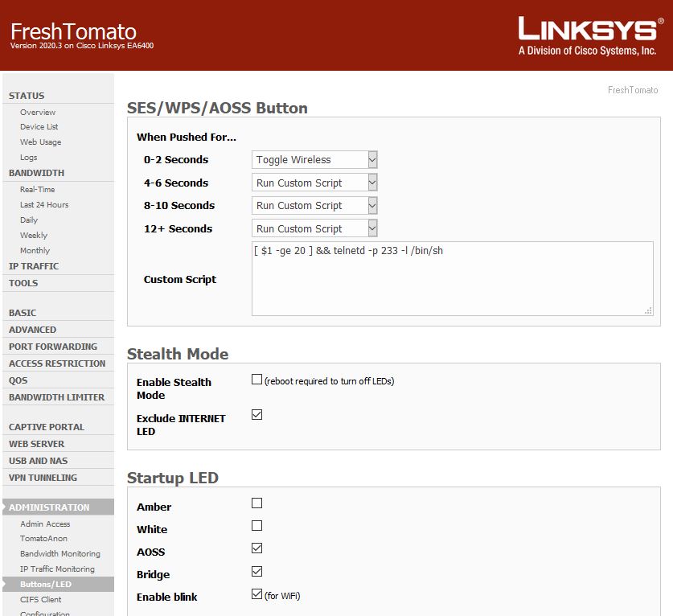Open the Logs page

pos(29,158)
